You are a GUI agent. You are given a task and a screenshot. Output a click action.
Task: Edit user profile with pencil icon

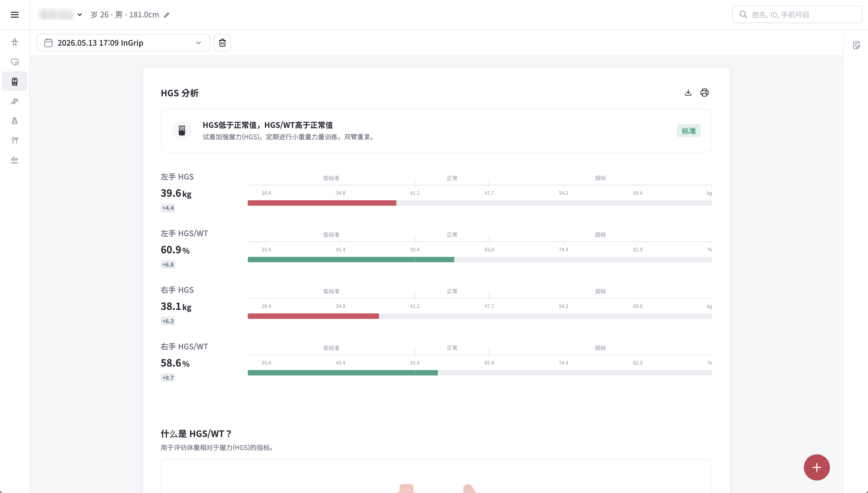coord(166,15)
